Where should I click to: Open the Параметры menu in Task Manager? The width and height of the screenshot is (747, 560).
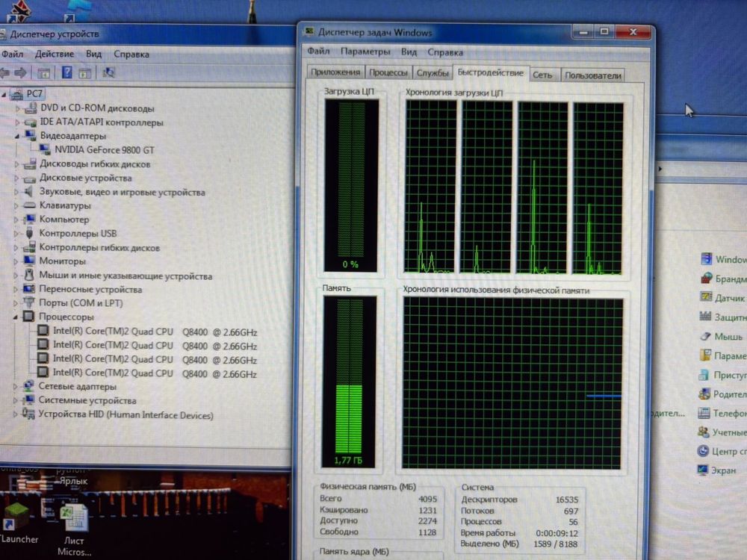click(365, 52)
